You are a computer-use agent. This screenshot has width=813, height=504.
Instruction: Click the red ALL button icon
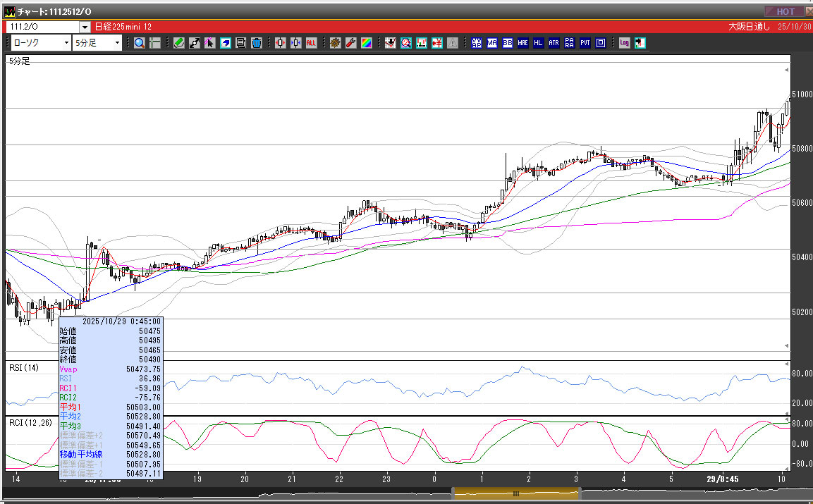pos(311,43)
